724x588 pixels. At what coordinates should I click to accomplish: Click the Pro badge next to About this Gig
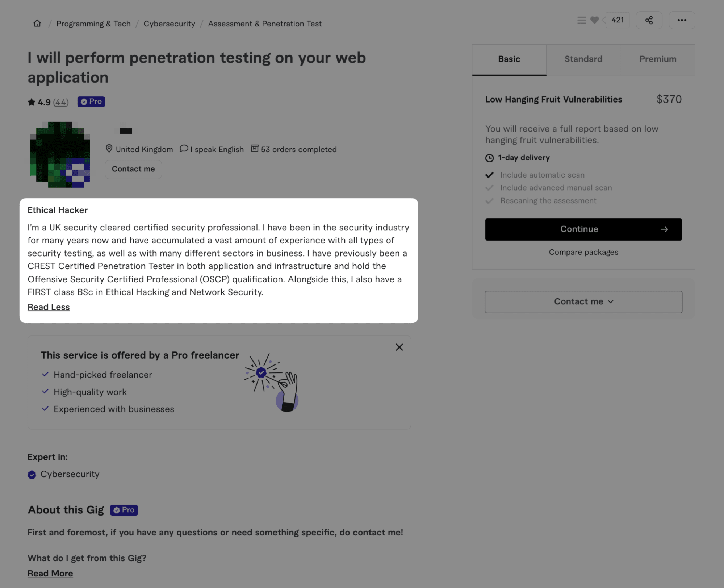click(x=124, y=510)
